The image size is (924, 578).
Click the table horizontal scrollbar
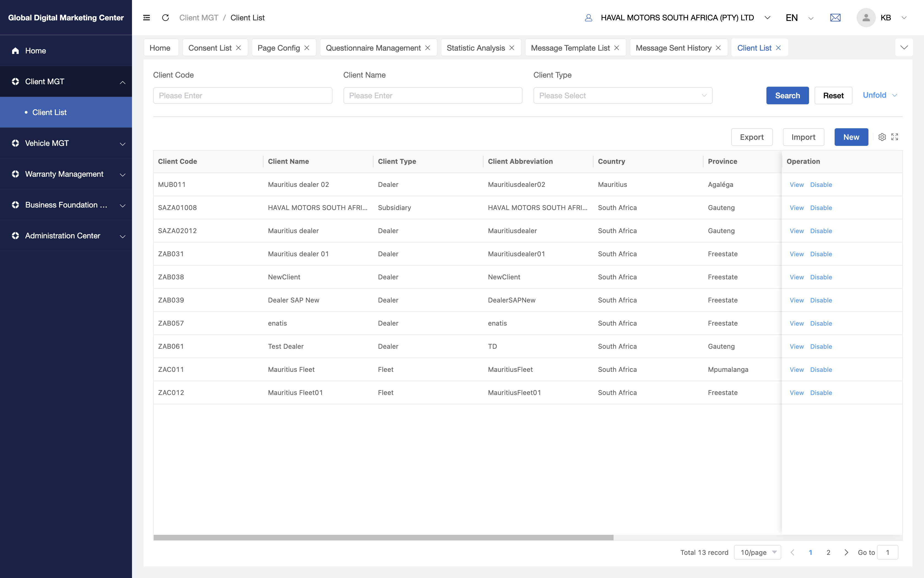pyautogui.click(x=383, y=538)
